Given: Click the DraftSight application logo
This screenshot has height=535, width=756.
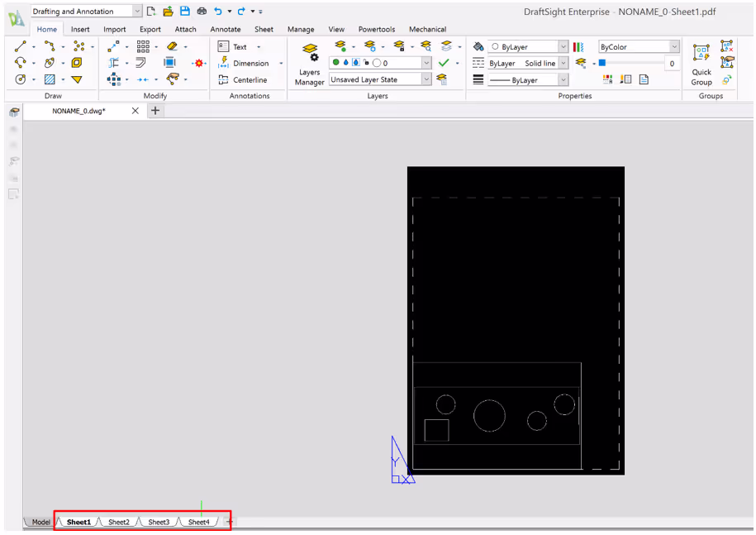Looking at the screenshot, I should pos(17,18).
